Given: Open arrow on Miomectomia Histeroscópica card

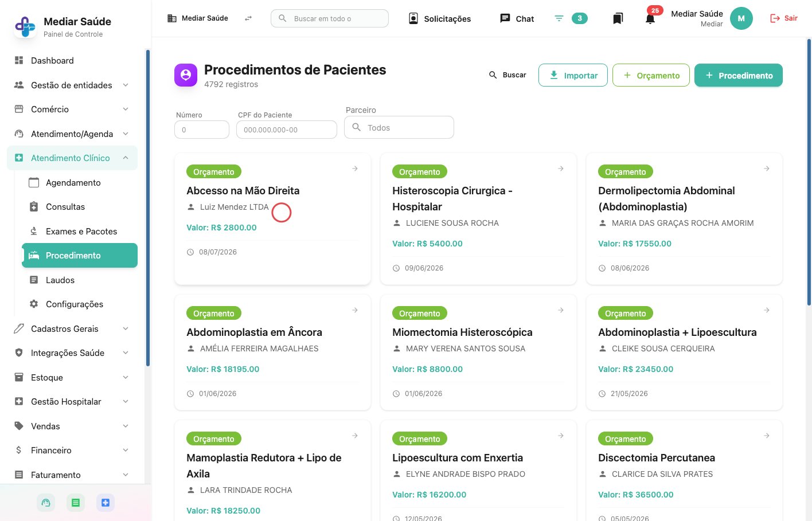Looking at the screenshot, I should 561,310.
